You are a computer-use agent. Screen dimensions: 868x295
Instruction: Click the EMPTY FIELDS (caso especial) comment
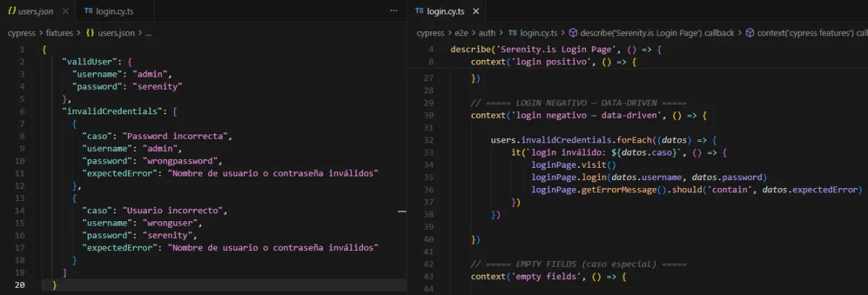(x=578, y=264)
